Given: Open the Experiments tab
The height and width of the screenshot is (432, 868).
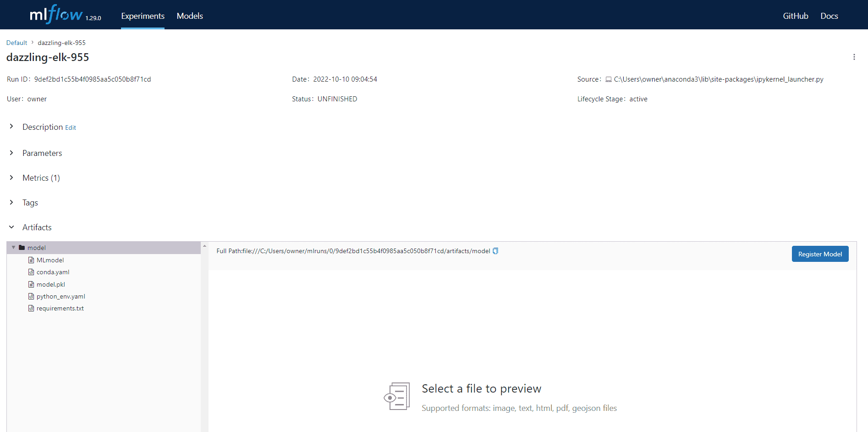Looking at the screenshot, I should click(143, 16).
